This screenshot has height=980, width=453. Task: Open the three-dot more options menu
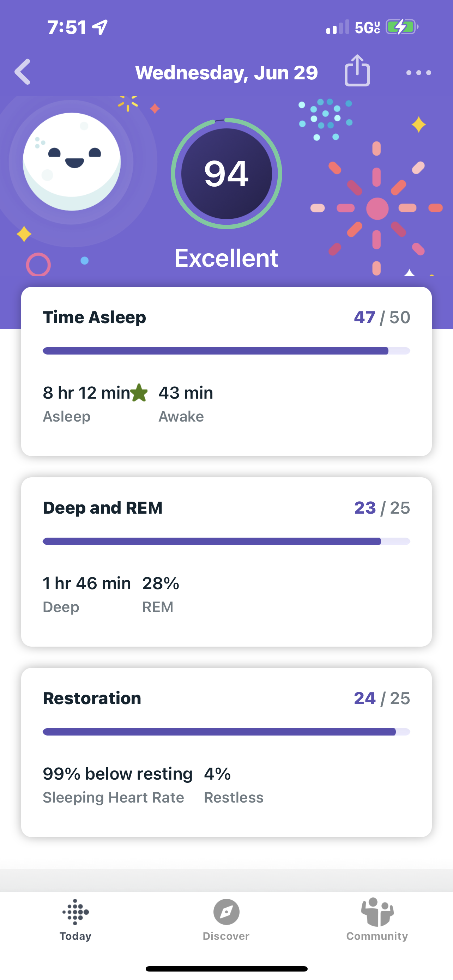(x=418, y=73)
